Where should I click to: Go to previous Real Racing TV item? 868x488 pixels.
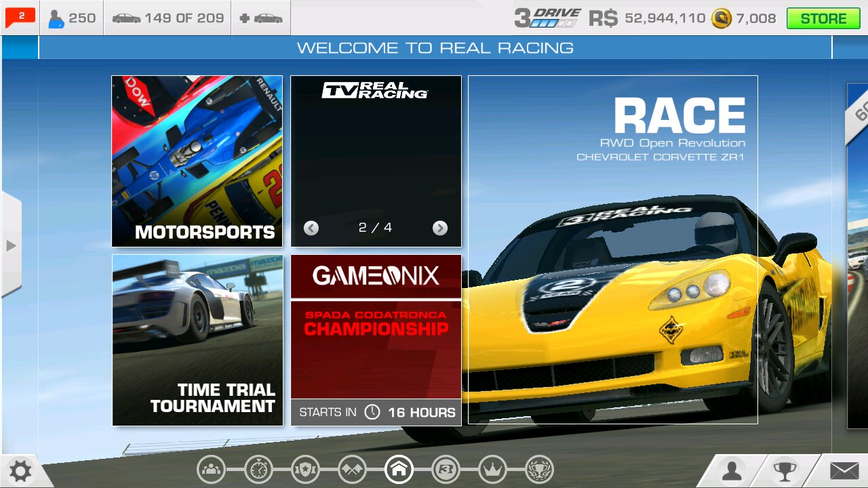311,228
